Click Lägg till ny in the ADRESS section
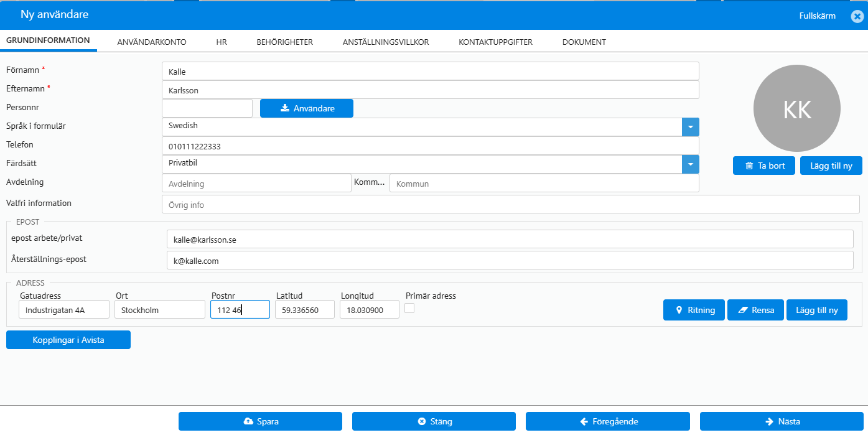 click(x=816, y=309)
